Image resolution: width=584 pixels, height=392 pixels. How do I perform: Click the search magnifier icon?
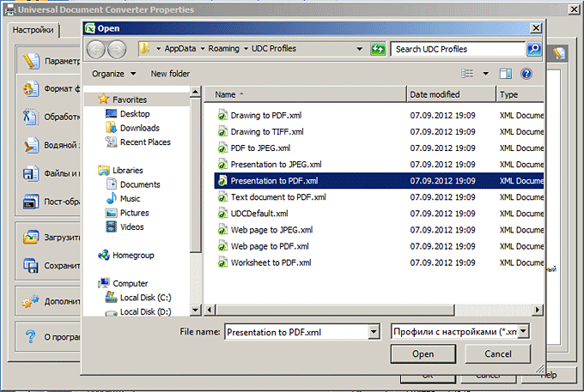tap(534, 49)
